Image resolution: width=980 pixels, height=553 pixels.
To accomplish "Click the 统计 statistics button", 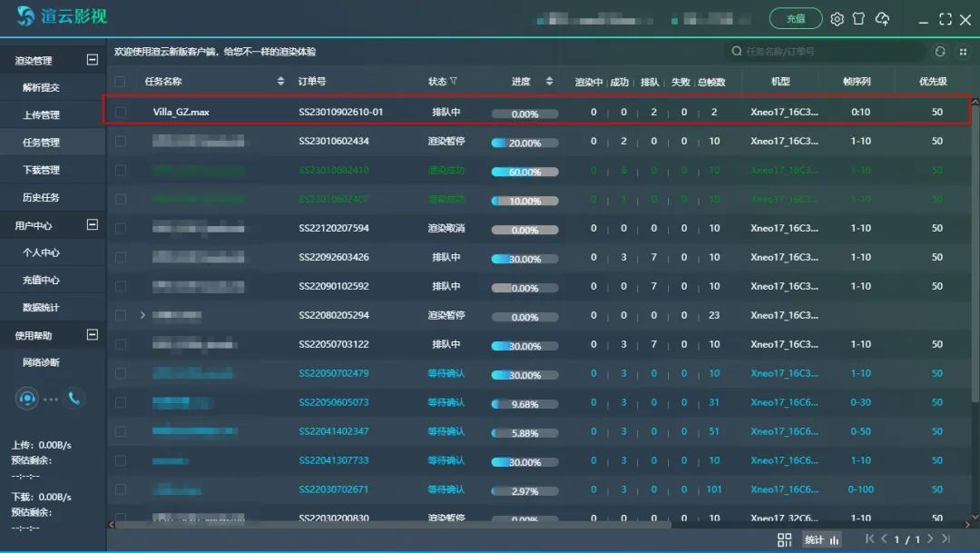I will (x=821, y=539).
